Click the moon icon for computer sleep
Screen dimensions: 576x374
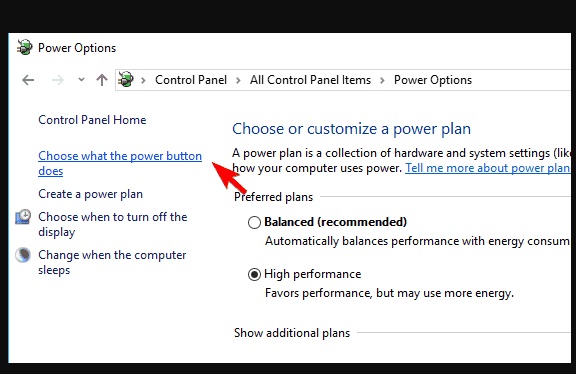click(23, 255)
